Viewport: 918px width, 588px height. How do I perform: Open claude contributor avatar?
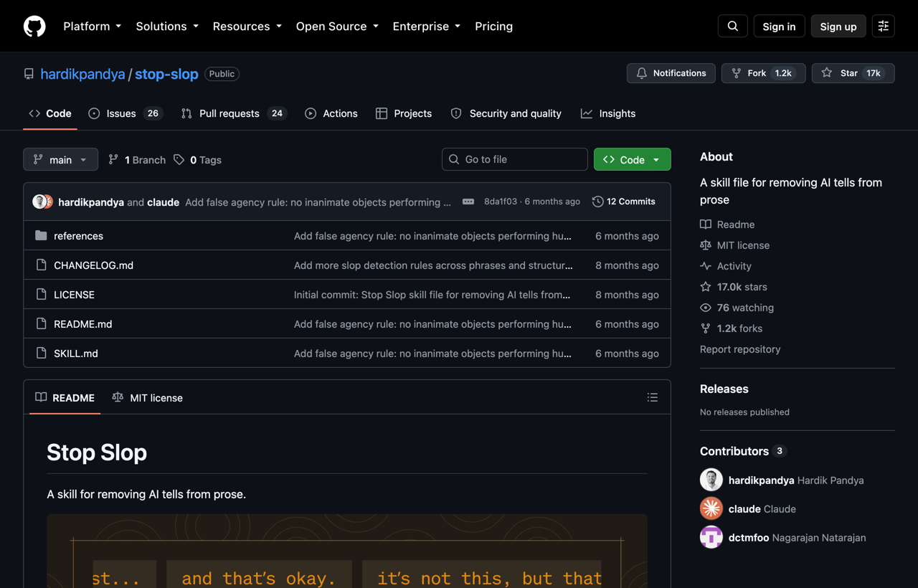[x=711, y=508]
